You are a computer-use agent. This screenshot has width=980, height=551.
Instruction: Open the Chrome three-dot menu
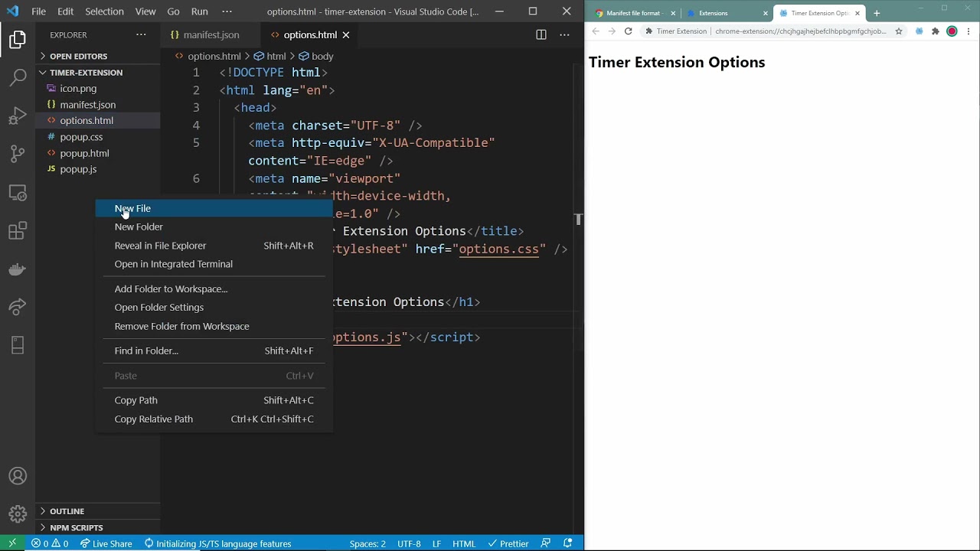click(x=969, y=31)
